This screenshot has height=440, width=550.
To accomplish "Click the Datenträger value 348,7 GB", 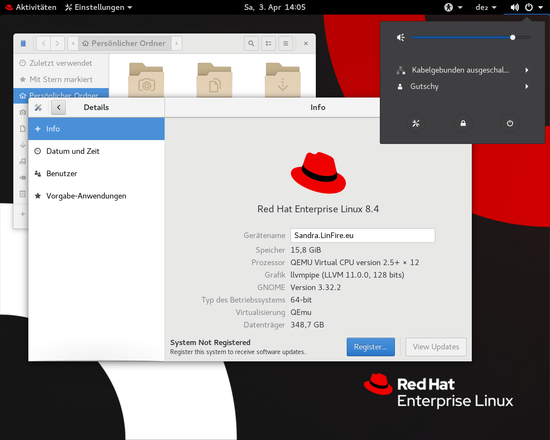I will point(307,325).
